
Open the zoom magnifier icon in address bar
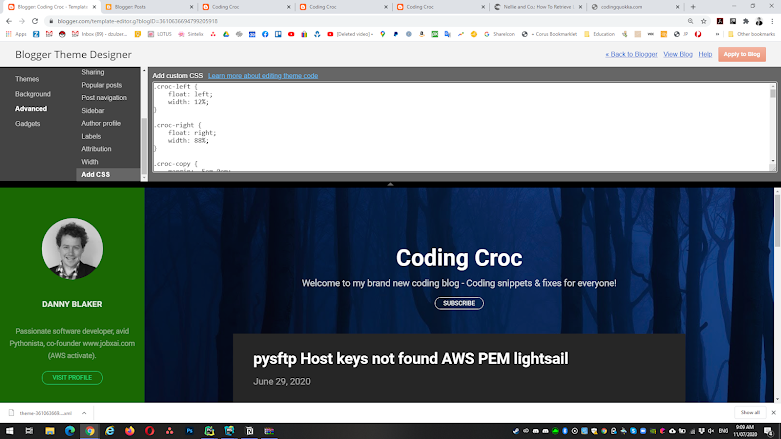pos(690,21)
